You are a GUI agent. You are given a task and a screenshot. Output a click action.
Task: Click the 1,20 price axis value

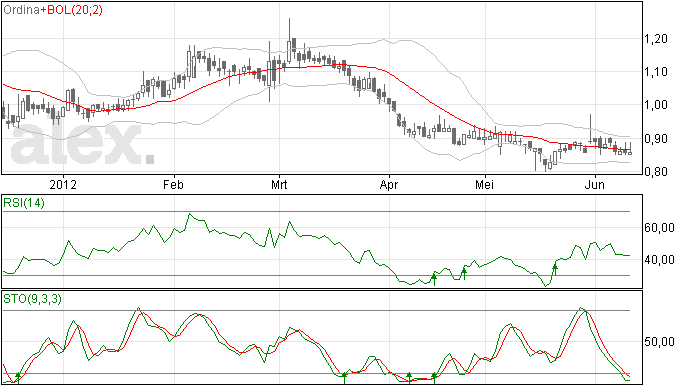click(656, 39)
